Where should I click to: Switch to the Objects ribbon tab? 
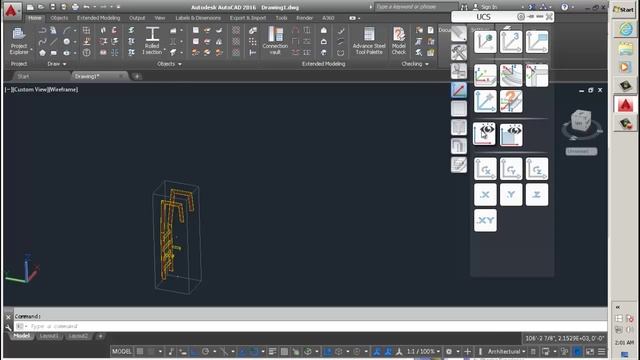pos(59,18)
